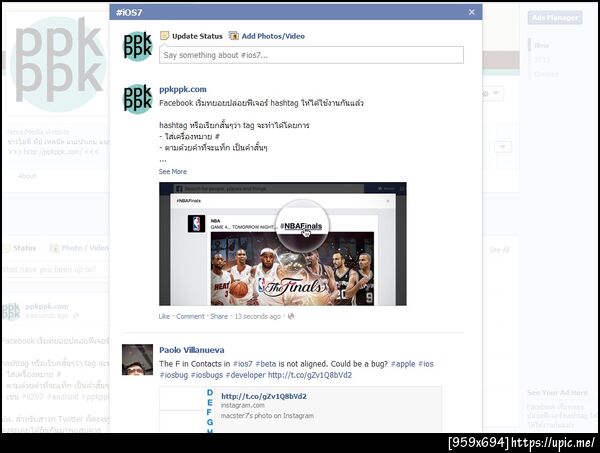Screen dimensions: 600x453
Task: Click the ppkppk avatar beside status box
Action: [x=137, y=46]
